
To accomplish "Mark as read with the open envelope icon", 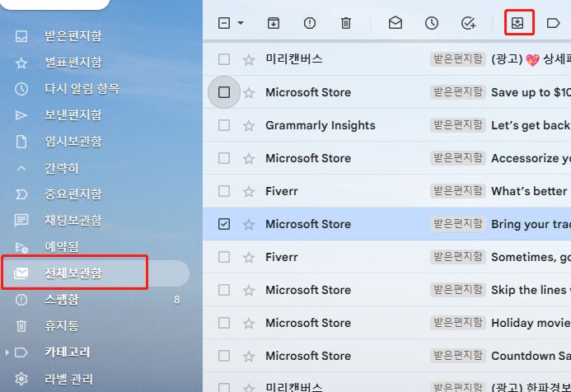I will [x=395, y=23].
